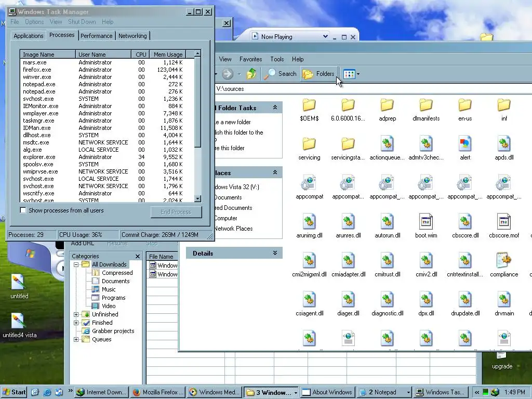This screenshot has width=532, height=399.
Task: Open Internet Download Manager taskbar button
Action: coord(102,392)
